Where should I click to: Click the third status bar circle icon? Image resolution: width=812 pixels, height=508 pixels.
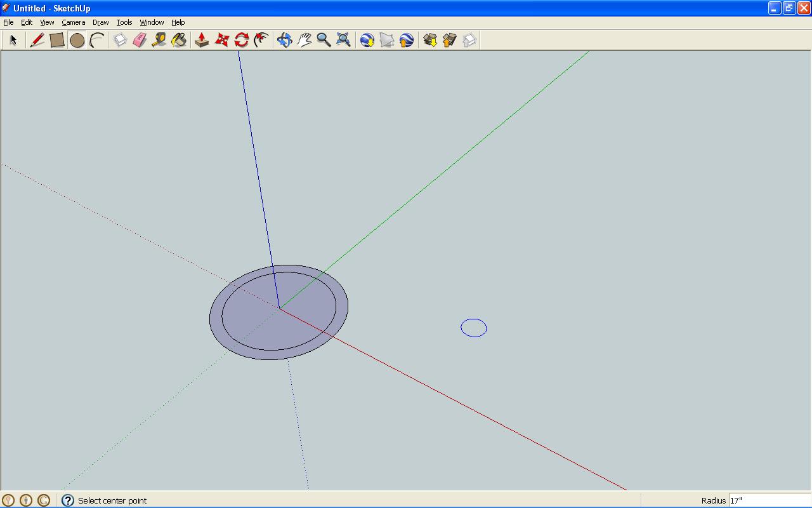coord(44,500)
